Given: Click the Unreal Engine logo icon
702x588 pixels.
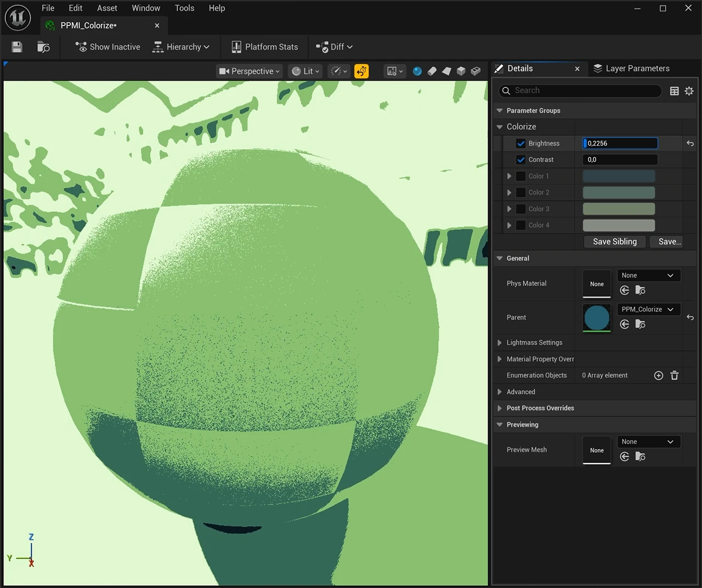Looking at the screenshot, I should coord(18,18).
